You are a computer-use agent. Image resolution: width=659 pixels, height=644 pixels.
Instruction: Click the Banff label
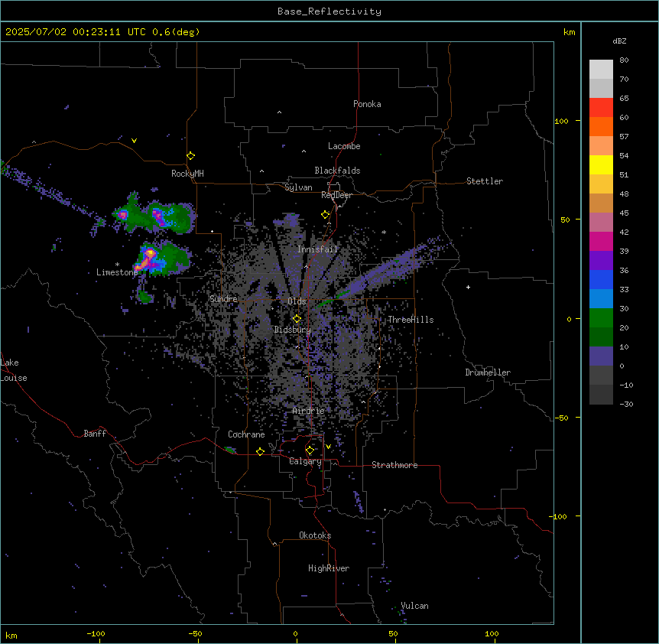click(95, 434)
